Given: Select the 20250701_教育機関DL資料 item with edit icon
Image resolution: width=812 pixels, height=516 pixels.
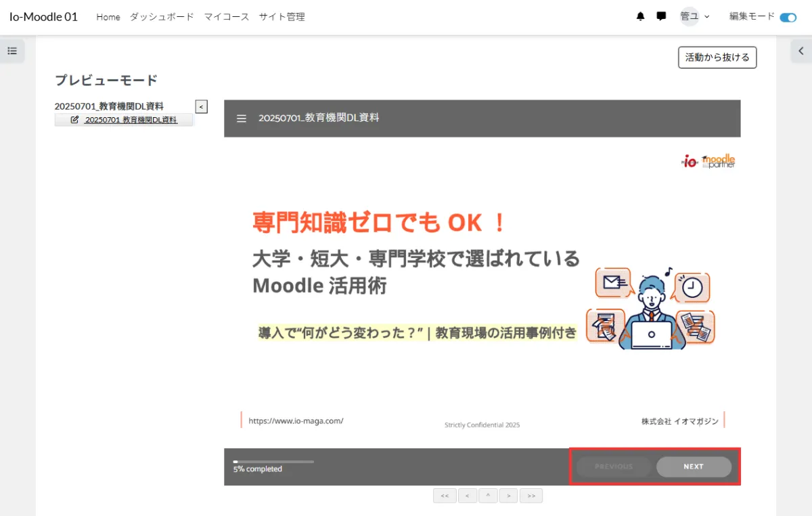Looking at the screenshot, I should pyautogui.click(x=125, y=120).
